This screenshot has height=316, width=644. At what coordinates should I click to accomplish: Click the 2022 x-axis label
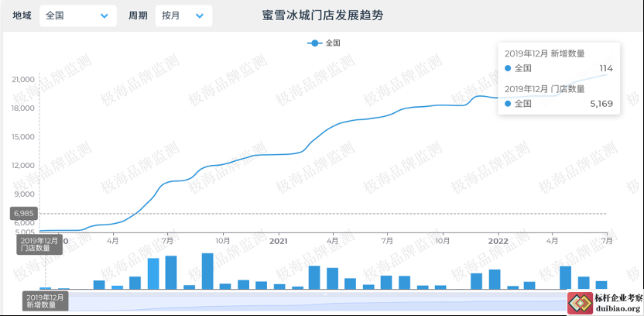click(498, 241)
